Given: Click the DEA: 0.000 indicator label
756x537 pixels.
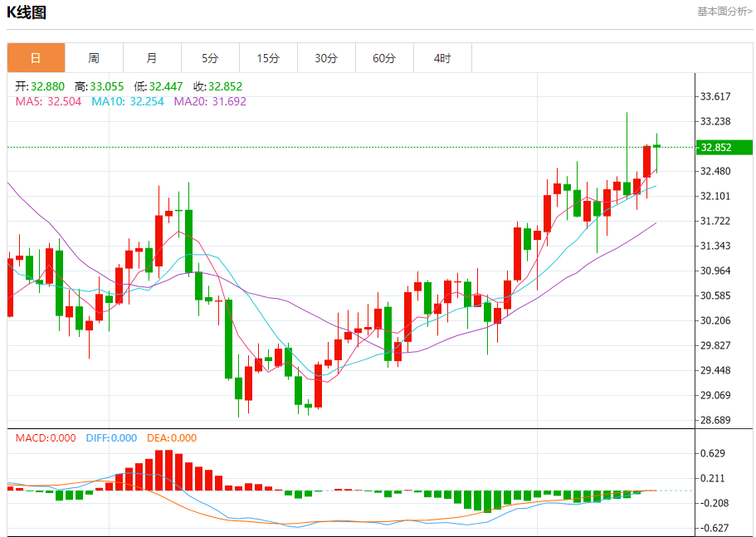Looking at the screenshot, I should pyautogui.click(x=172, y=438).
